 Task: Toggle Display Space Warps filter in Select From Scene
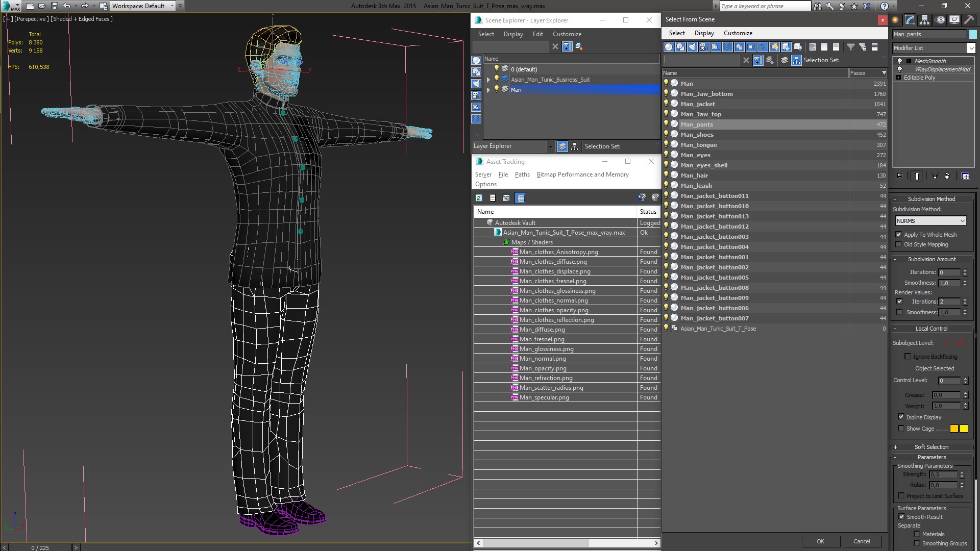[x=727, y=47]
